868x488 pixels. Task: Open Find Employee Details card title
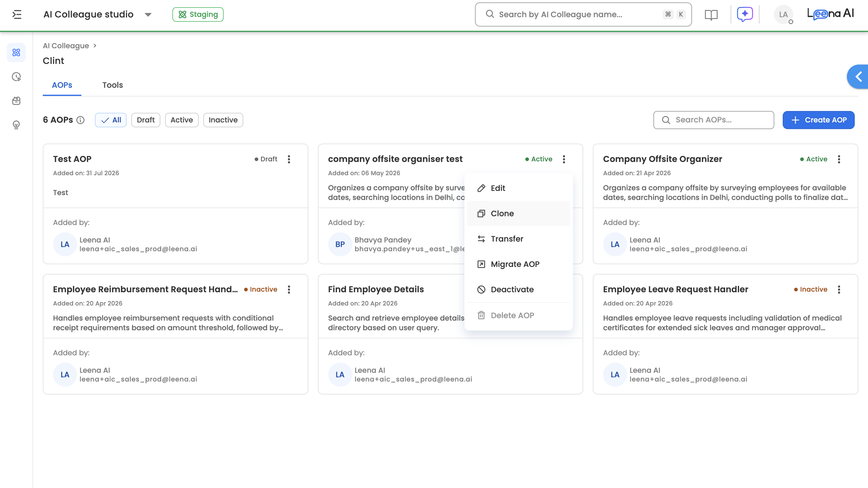point(376,289)
